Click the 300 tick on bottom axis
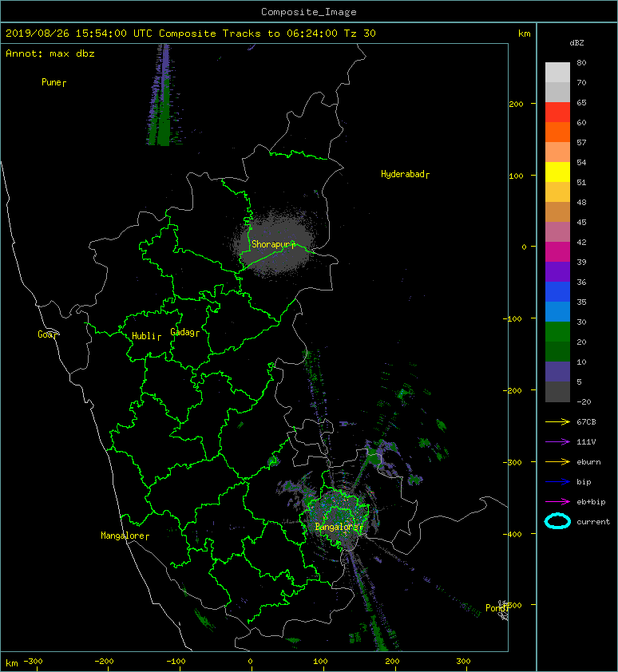The width and height of the screenshot is (618, 672). [463, 662]
